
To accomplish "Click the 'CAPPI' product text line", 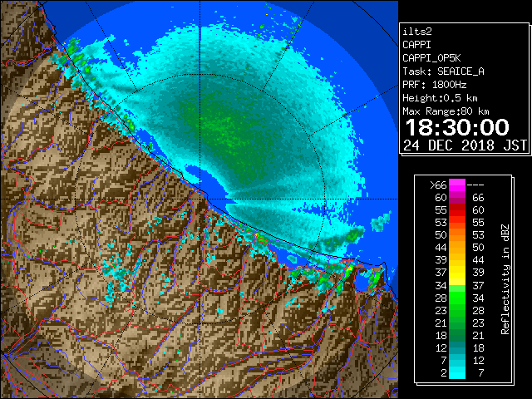I will 416,45.
